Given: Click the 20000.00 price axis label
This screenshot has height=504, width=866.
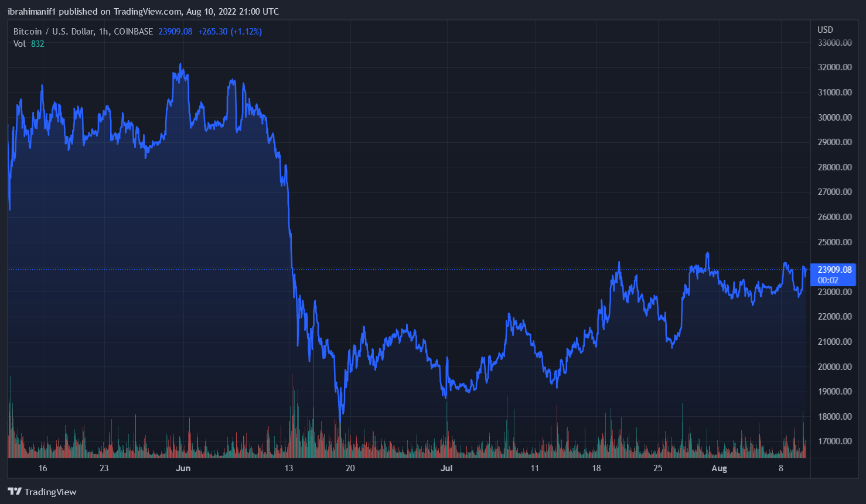Looking at the screenshot, I should point(834,367).
